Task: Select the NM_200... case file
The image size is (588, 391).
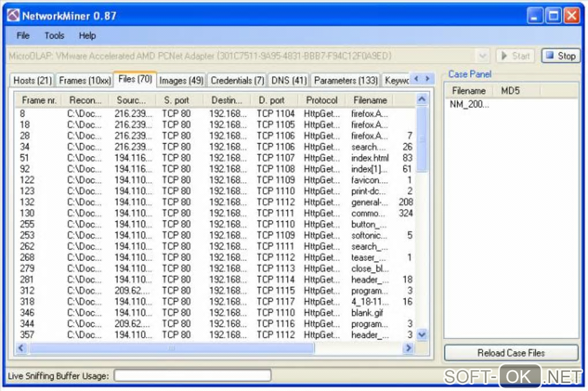Action: (469, 104)
